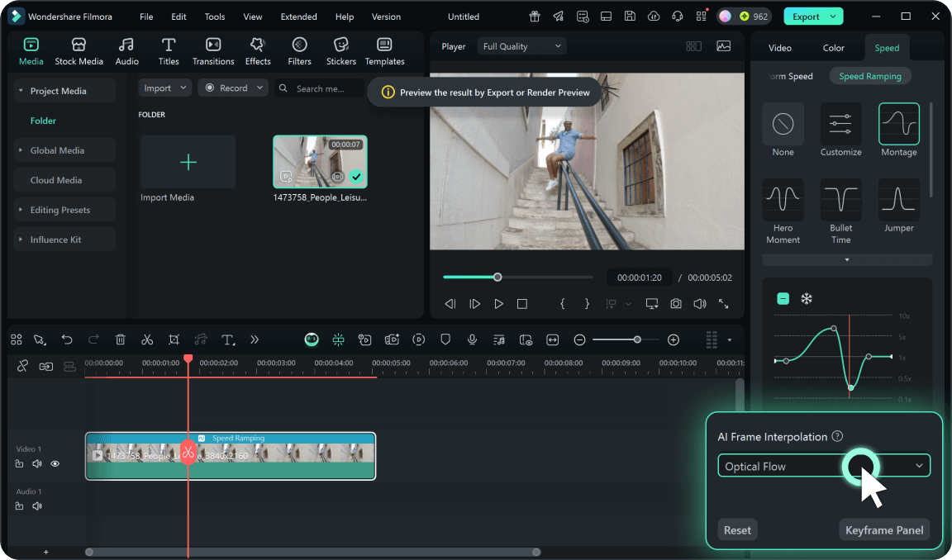This screenshot has height=560, width=952.
Task: Add text with the T tool
Action: (x=228, y=339)
